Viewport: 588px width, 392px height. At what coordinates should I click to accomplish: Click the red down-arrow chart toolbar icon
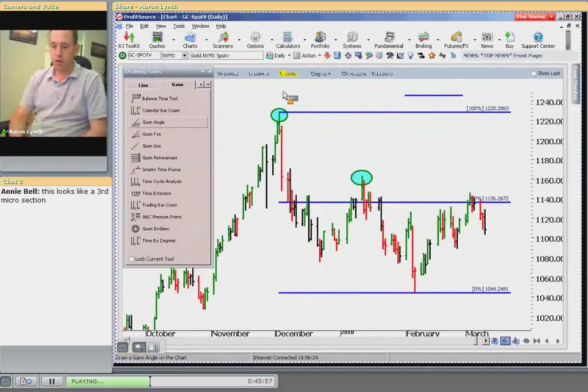coord(327,56)
